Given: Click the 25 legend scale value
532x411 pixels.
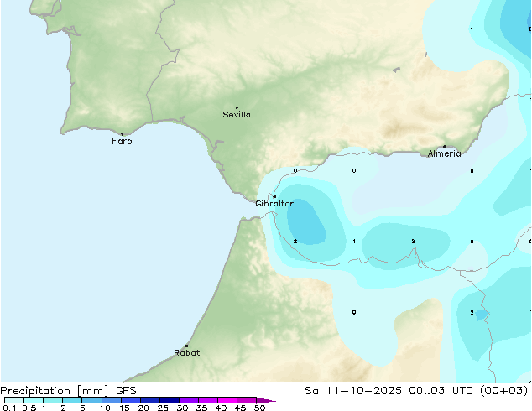Looking at the screenshot, I should click(x=163, y=408).
